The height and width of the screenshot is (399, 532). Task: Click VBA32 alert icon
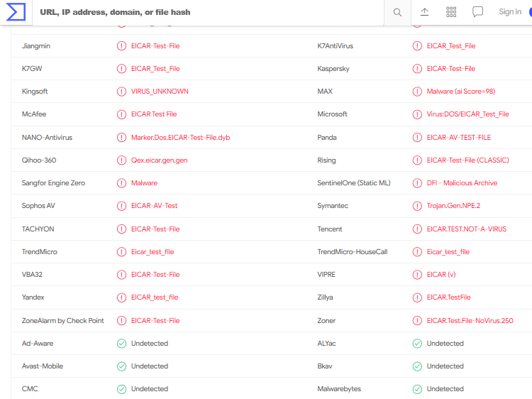(x=121, y=274)
